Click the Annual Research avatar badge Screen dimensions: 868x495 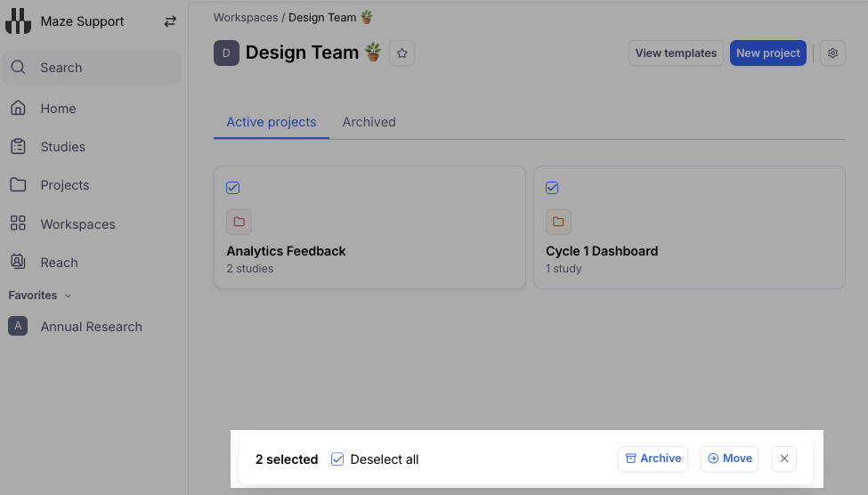[x=18, y=326]
